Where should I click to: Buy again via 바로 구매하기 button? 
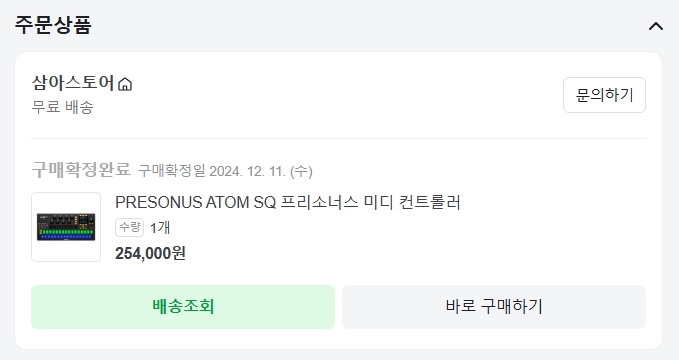point(494,307)
